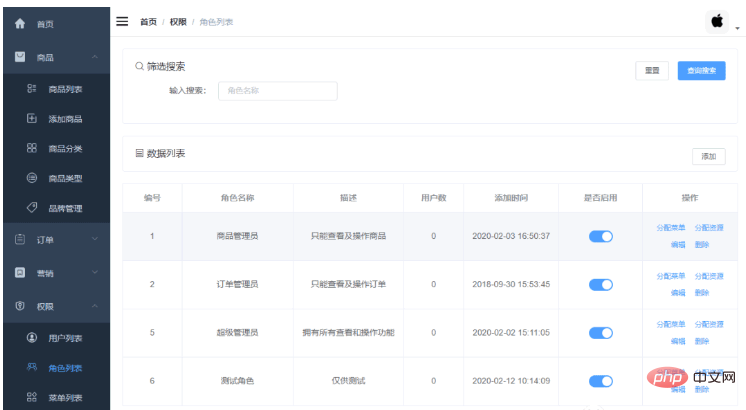
Task: Click the 订单 clipboard icon
Action: (x=20, y=239)
